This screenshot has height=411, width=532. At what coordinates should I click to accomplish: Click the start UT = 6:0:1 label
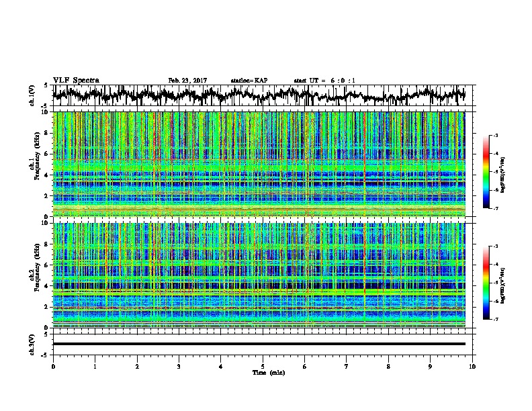[324, 81]
